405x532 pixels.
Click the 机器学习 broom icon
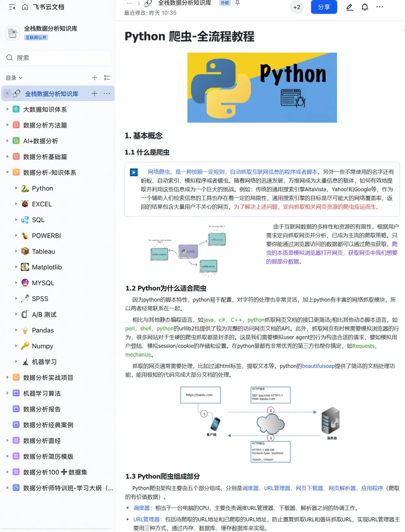coord(25,362)
